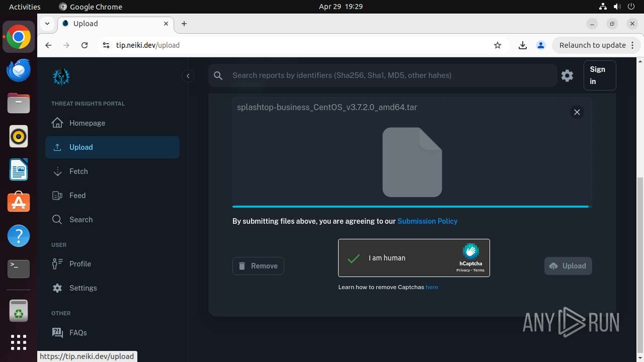Toggle the I am human captcha checkbox

tap(354, 258)
